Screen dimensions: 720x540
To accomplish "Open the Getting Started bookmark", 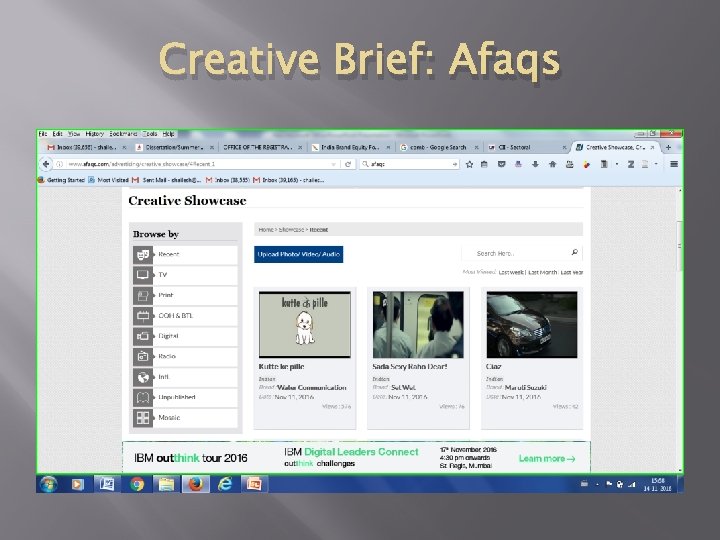I will tap(61, 180).
